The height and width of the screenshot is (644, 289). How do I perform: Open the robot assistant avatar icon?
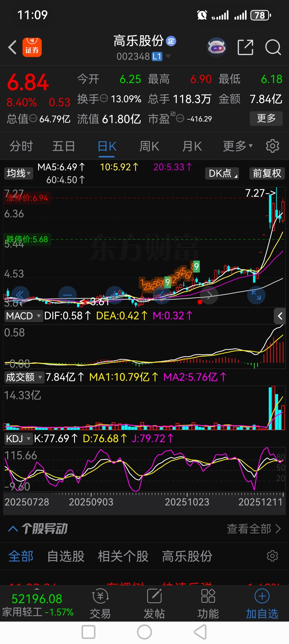coord(216,47)
